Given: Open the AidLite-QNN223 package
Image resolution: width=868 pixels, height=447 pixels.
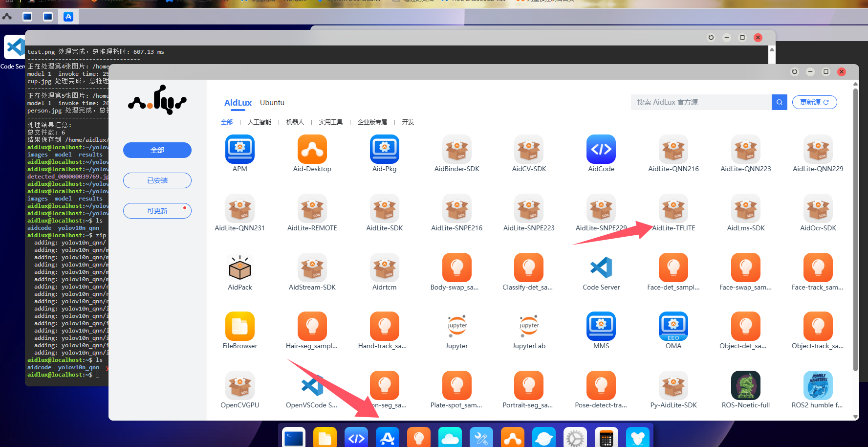Looking at the screenshot, I should 746,149.
